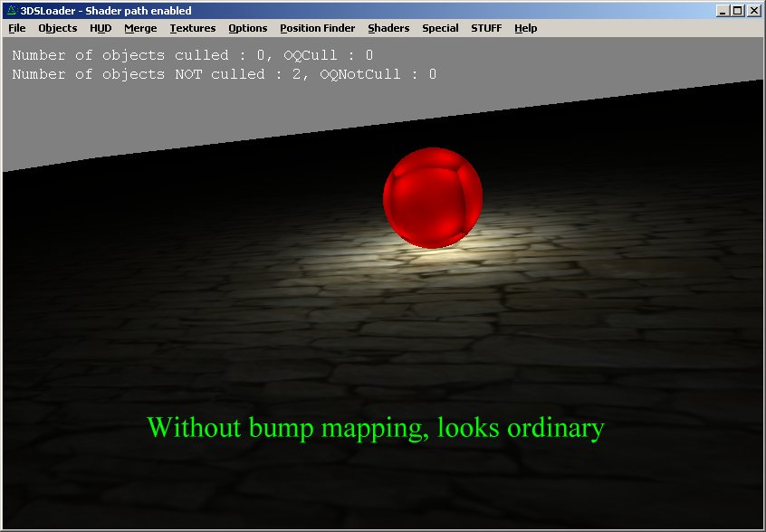This screenshot has width=766, height=532.
Task: Click the red sphere in the viewport
Action: point(433,197)
